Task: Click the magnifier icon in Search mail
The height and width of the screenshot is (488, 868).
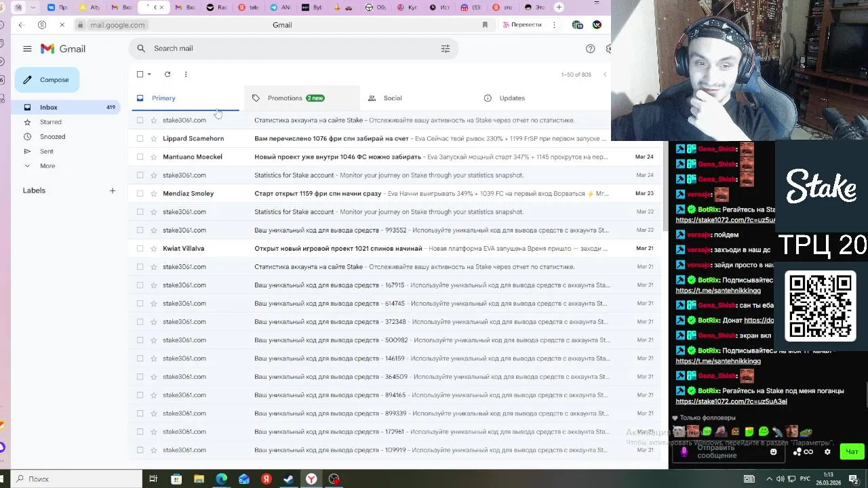Action: 141,49
